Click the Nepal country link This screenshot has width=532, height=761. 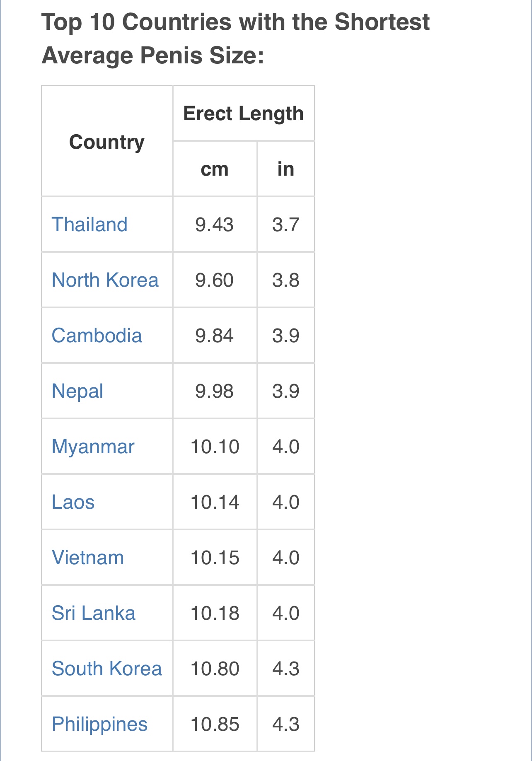(x=77, y=391)
